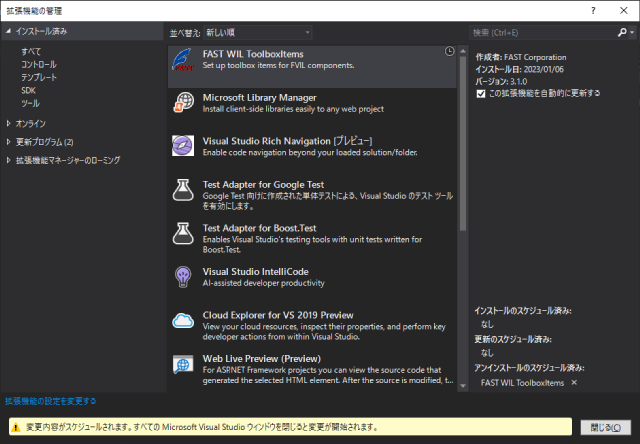Toggle automatic update checkbox for this extension
Screen dimensions: 640x444
pos(481,94)
